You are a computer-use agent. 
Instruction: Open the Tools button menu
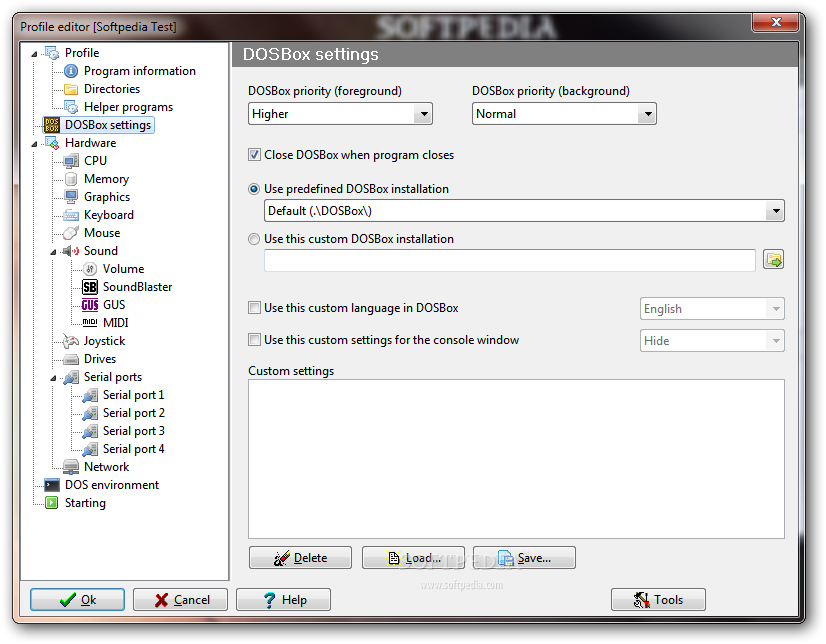658,600
